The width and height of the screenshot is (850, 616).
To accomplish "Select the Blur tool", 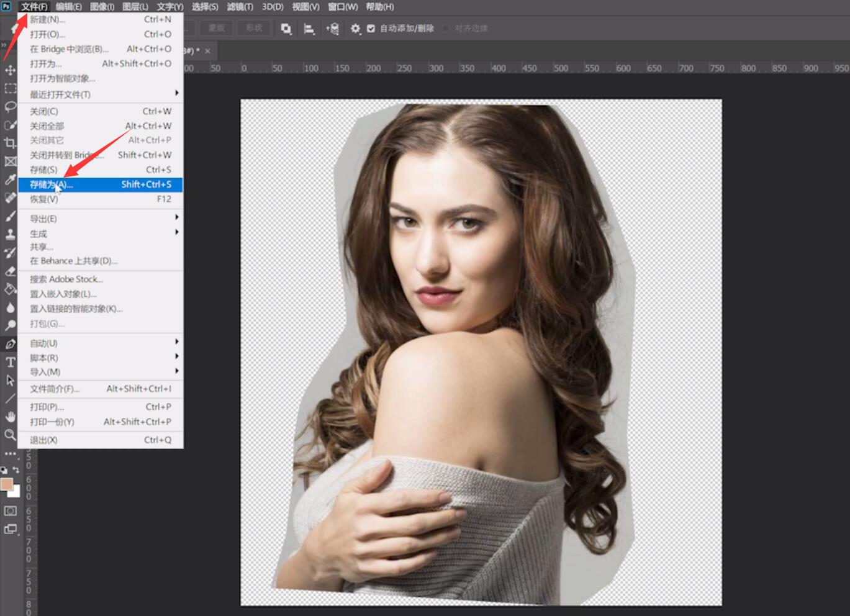I will (x=10, y=307).
